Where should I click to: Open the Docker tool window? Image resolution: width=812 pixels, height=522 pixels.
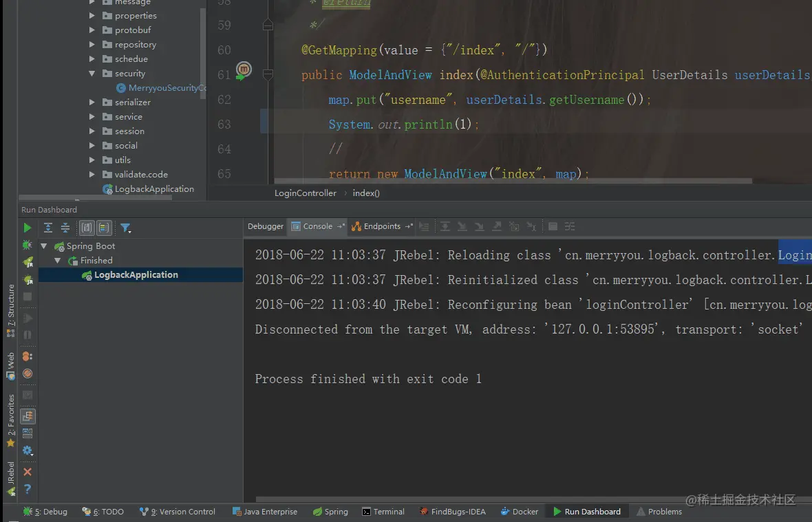point(520,512)
